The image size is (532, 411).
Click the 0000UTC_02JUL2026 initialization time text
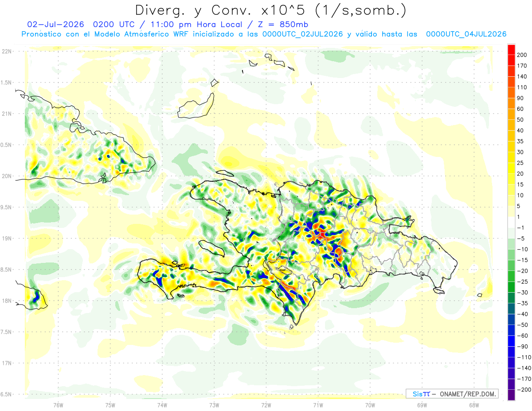pyautogui.click(x=303, y=34)
